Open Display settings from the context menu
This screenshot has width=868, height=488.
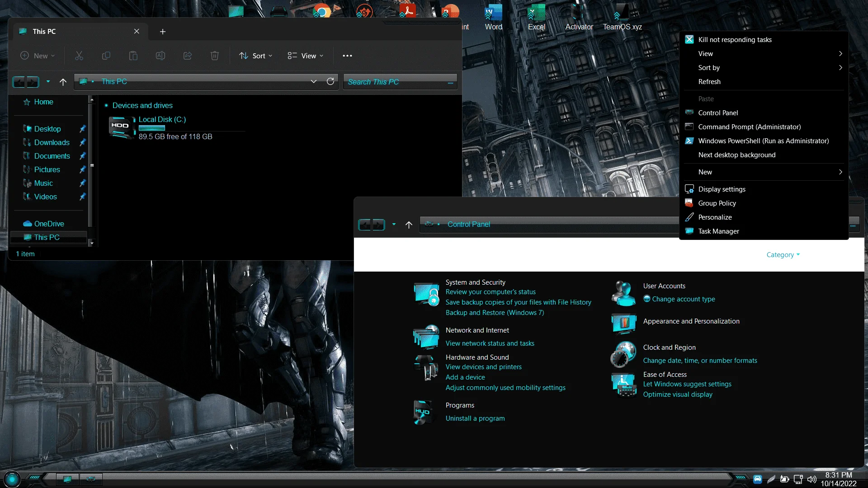(x=764, y=189)
